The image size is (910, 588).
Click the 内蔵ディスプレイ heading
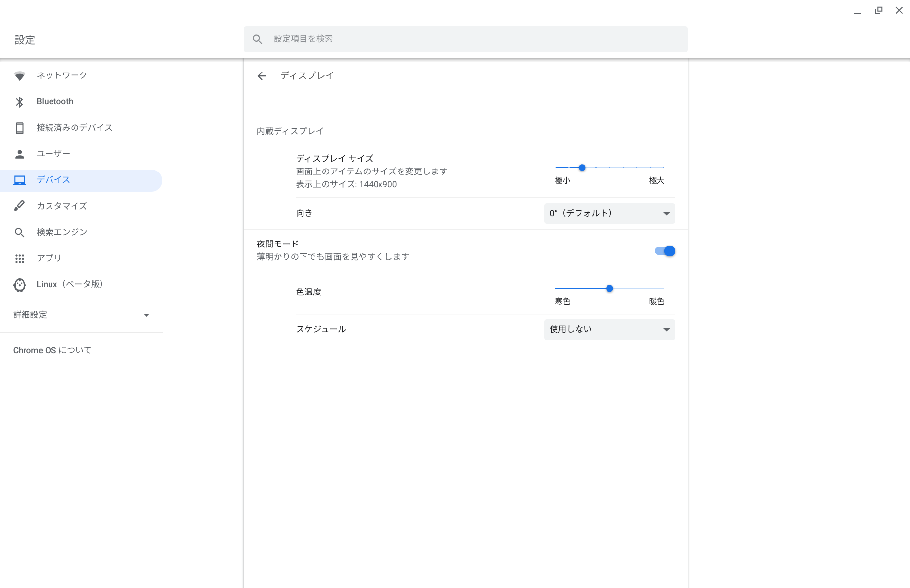point(290,131)
